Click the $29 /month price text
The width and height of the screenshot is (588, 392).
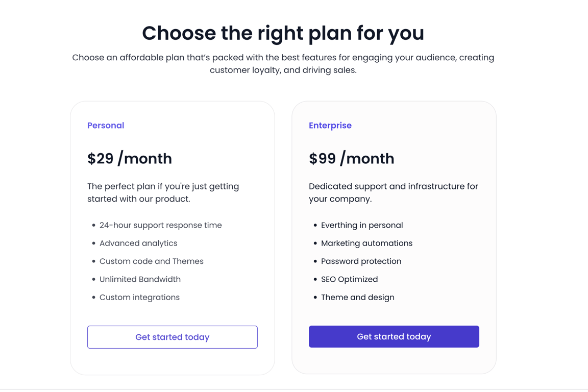tap(129, 158)
